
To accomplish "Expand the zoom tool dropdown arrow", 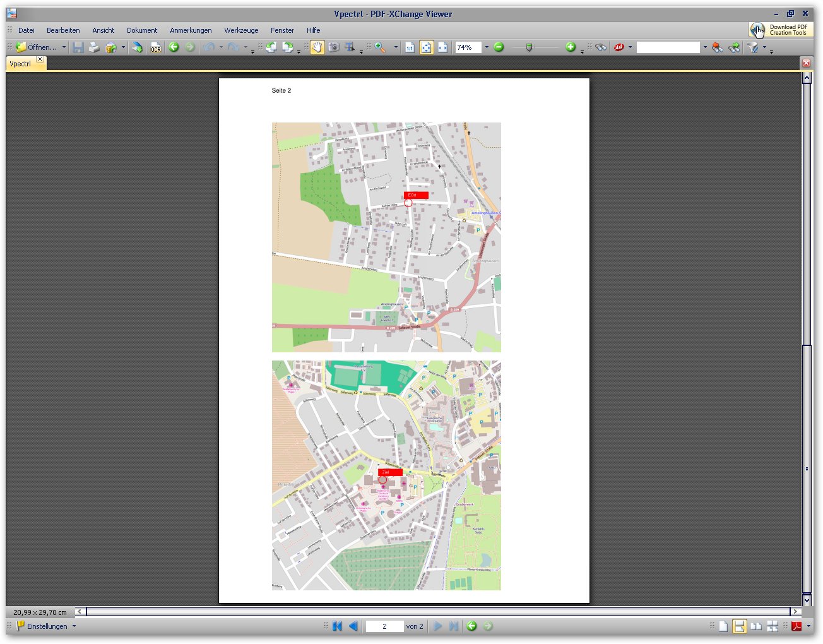I will (396, 47).
